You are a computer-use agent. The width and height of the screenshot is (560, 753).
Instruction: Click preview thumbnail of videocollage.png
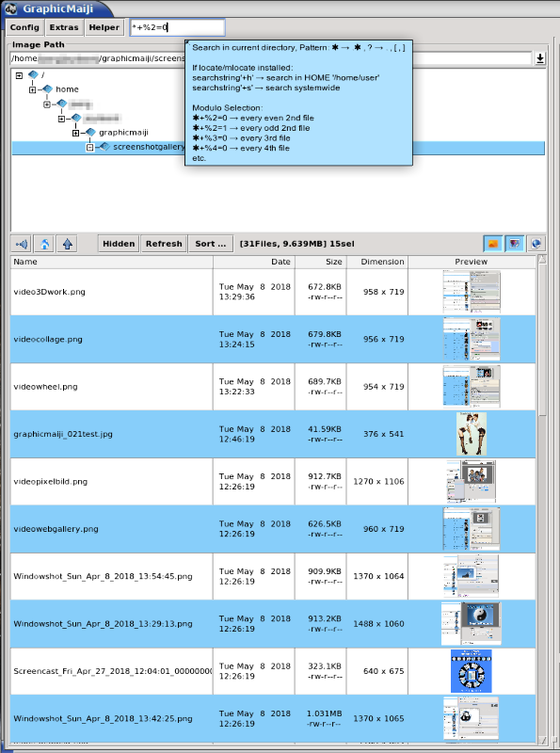[x=472, y=339]
